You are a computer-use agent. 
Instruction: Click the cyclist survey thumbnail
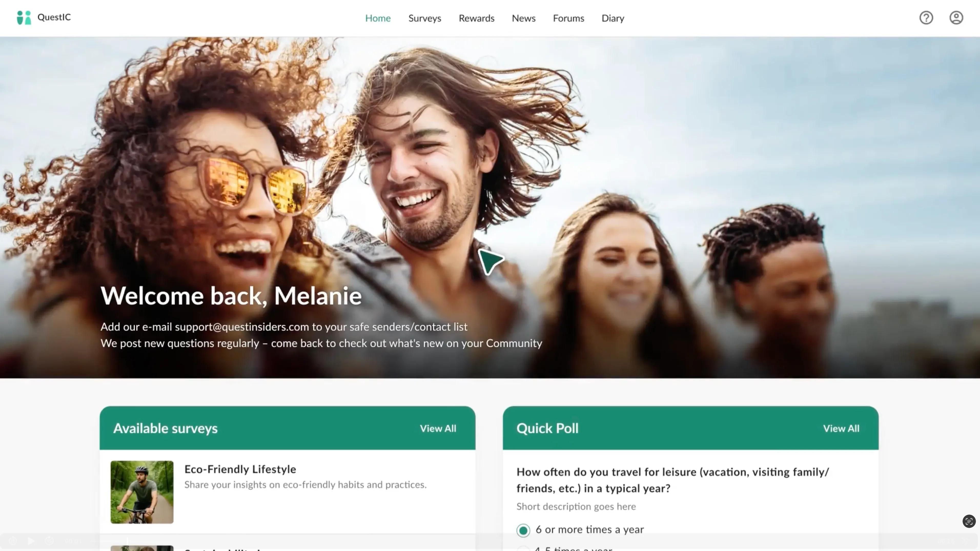(142, 492)
